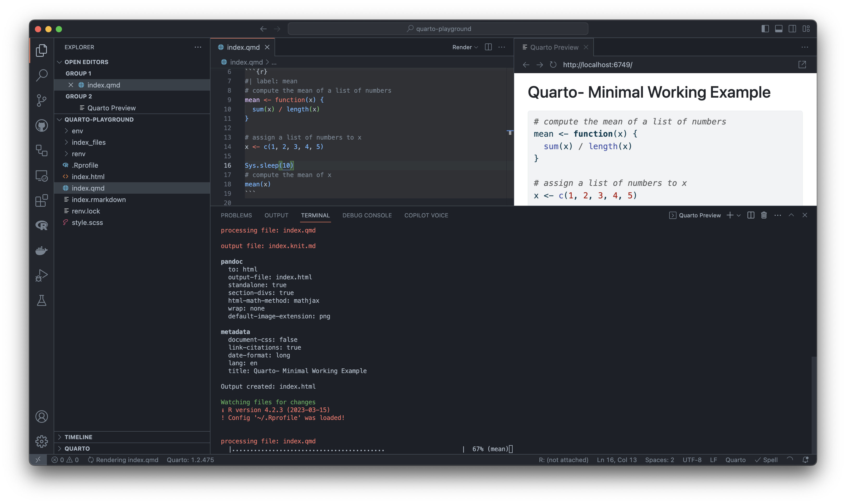
Task: Open the Manage gear menu
Action: [41, 441]
